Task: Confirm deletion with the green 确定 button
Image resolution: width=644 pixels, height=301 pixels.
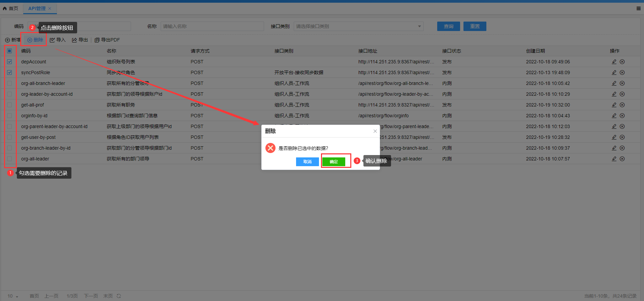Action: pos(333,162)
